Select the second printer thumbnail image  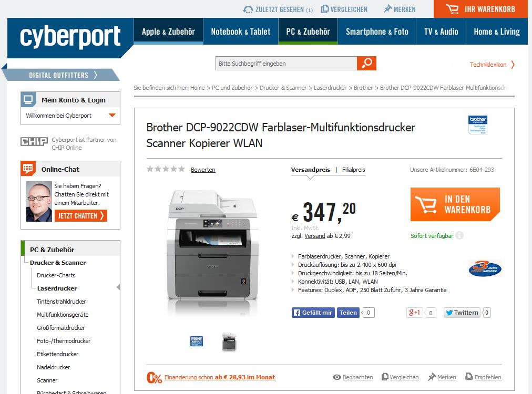point(229,342)
